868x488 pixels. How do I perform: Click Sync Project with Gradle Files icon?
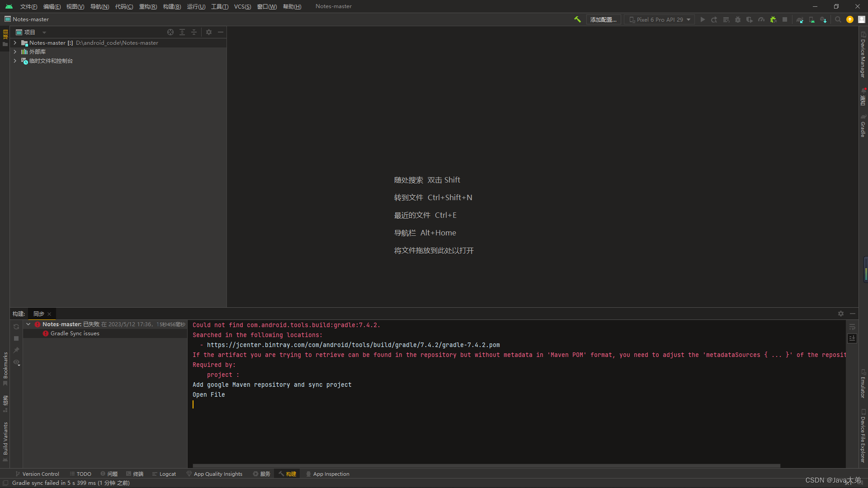click(800, 19)
